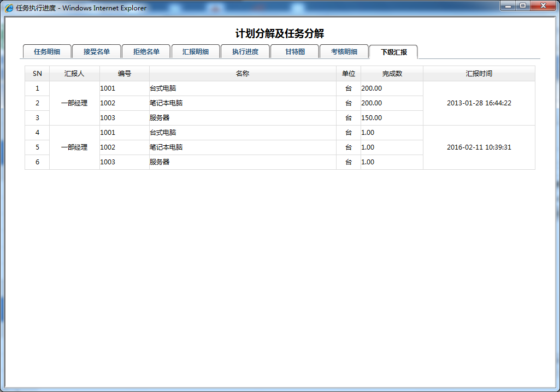Close the 任务执行进度 window

point(544,5)
